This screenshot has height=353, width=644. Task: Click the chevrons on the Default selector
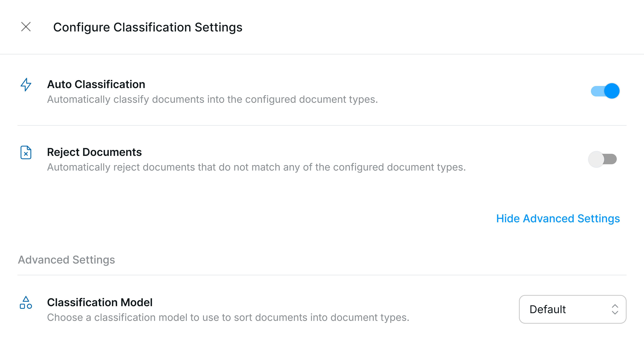pyautogui.click(x=615, y=309)
